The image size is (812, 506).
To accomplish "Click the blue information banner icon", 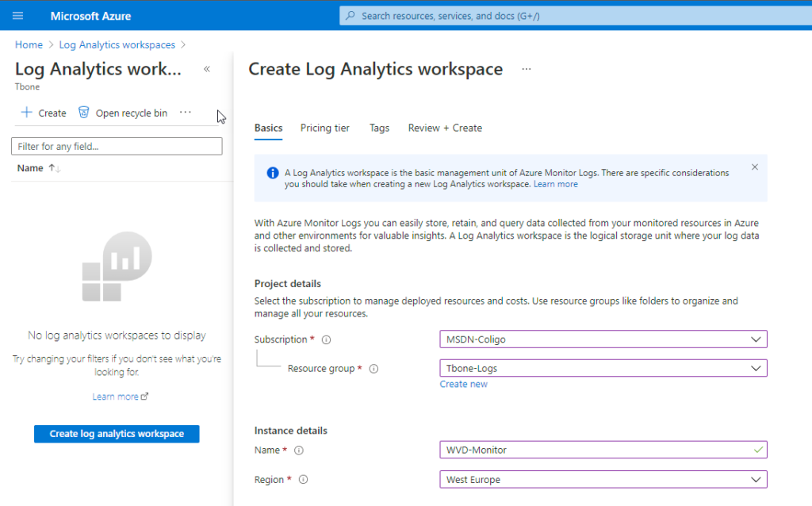I will (x=273, y=173).
